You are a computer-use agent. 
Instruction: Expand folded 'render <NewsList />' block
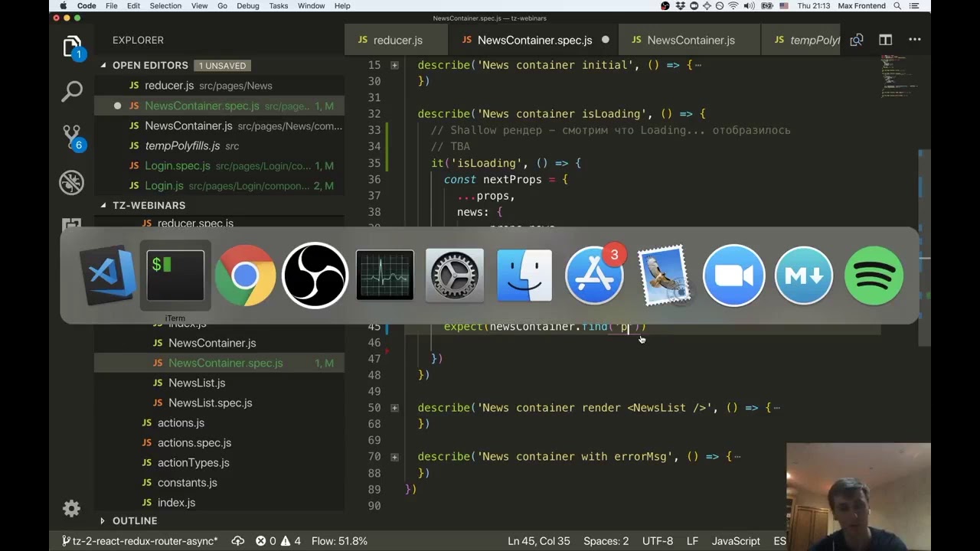(394, 408)
